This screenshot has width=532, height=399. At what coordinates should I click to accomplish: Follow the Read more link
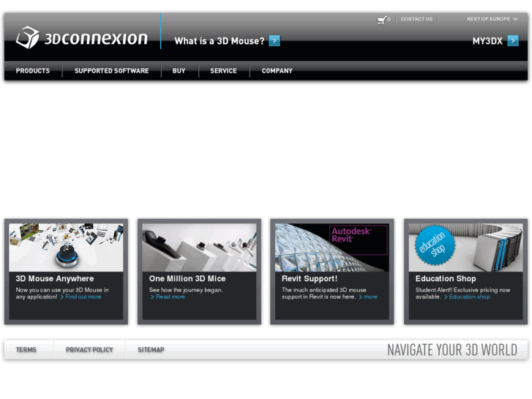click(x=168, y=297)
